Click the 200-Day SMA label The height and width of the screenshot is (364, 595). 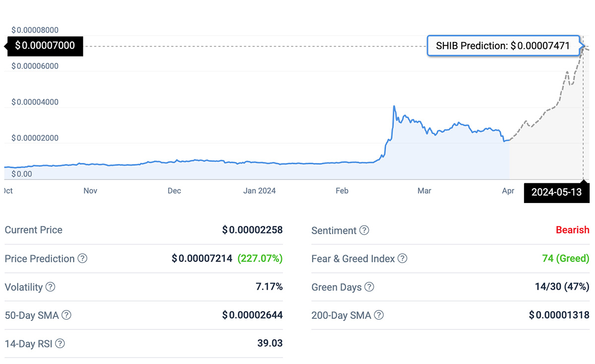coord(341,315)
